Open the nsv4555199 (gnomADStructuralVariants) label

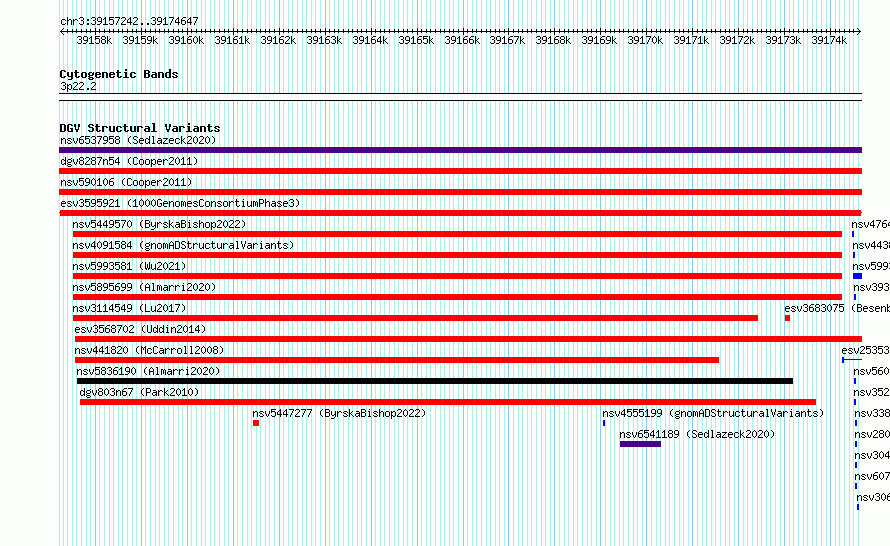coord(712,413)
